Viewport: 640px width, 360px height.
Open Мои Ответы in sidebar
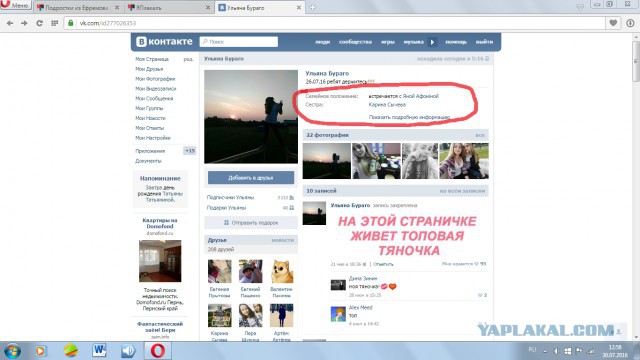point(149,128)
